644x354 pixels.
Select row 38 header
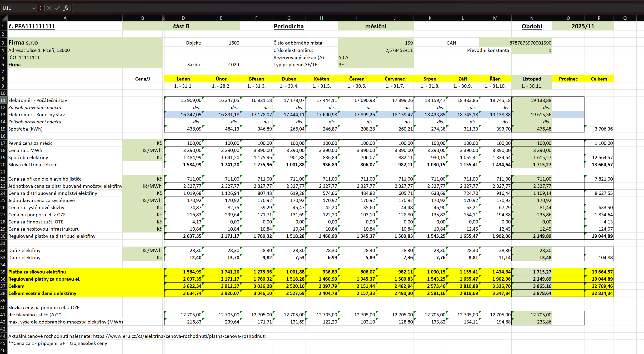click(3, 293)
